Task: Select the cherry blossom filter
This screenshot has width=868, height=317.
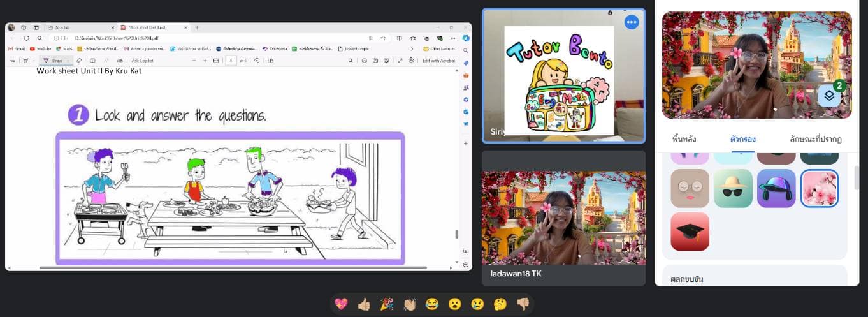Action: point(820,188)
